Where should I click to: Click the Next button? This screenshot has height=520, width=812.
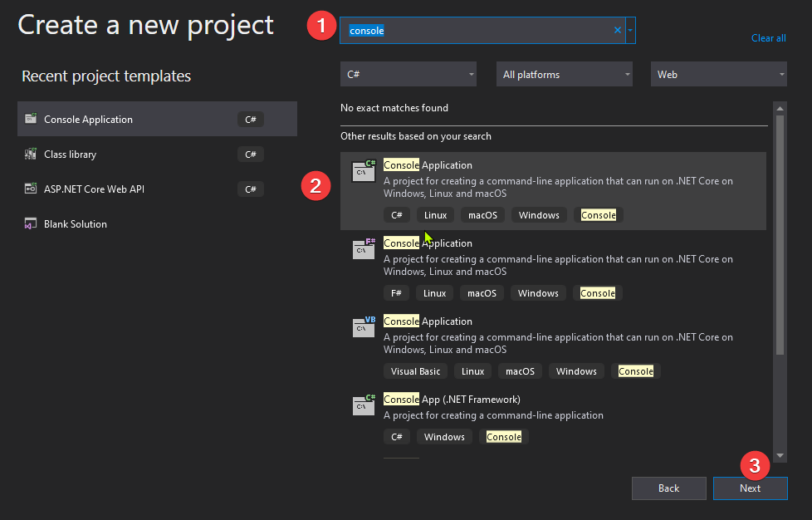click(750, 488)
